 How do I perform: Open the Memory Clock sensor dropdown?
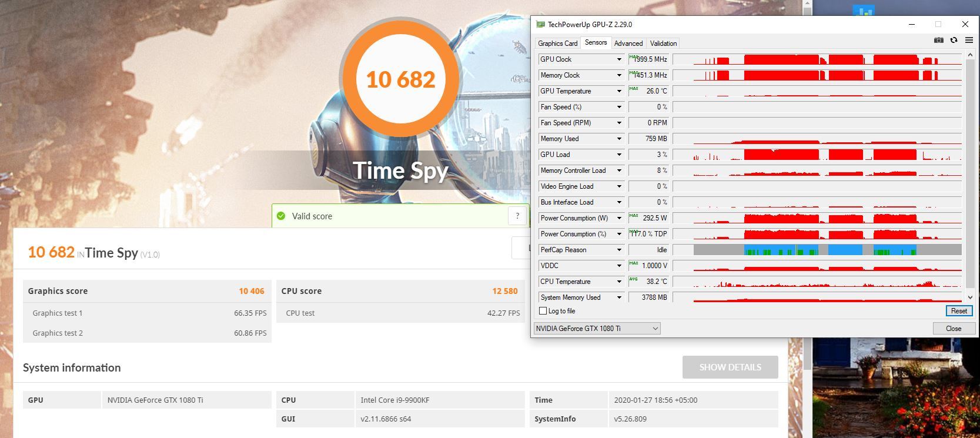click(x=619, y=75)
